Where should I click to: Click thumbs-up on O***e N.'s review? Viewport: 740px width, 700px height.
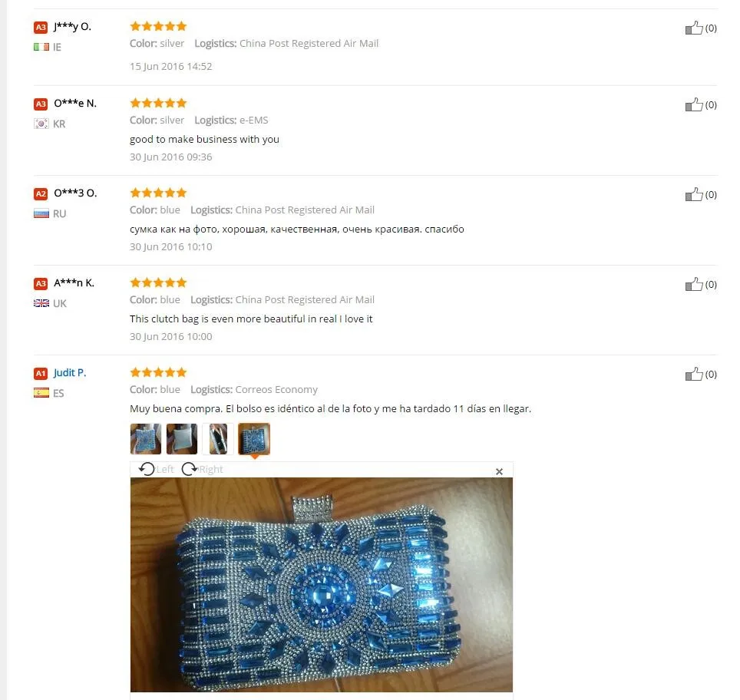[x=694, y=105]
